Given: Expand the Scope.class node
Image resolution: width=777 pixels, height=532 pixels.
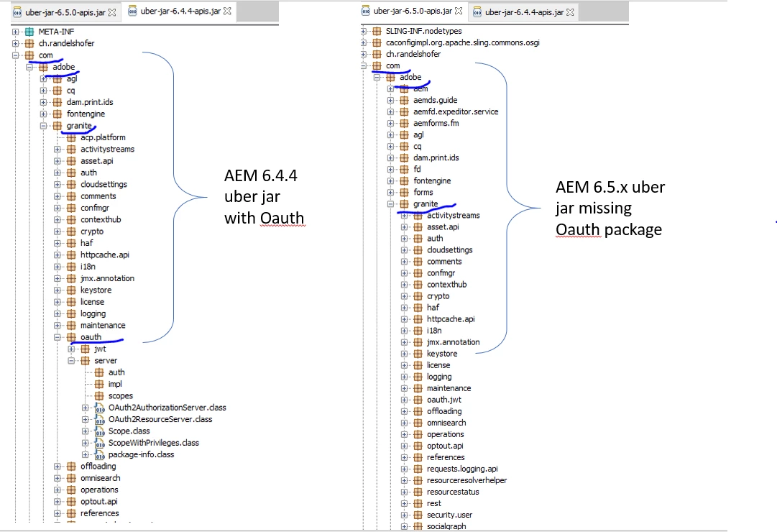Looking at the screenshot, I should [x=86, y=431].
